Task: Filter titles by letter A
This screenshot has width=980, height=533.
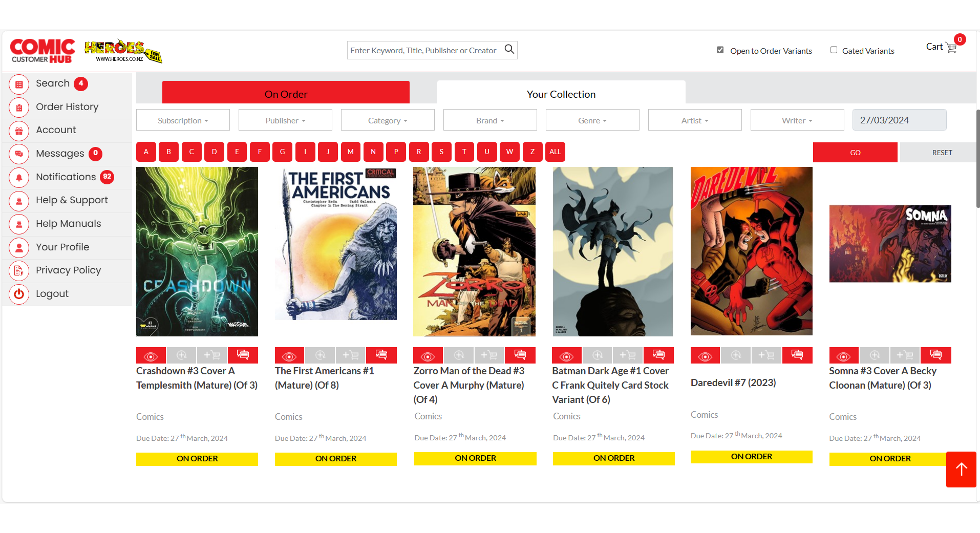Action: [146, 152]
